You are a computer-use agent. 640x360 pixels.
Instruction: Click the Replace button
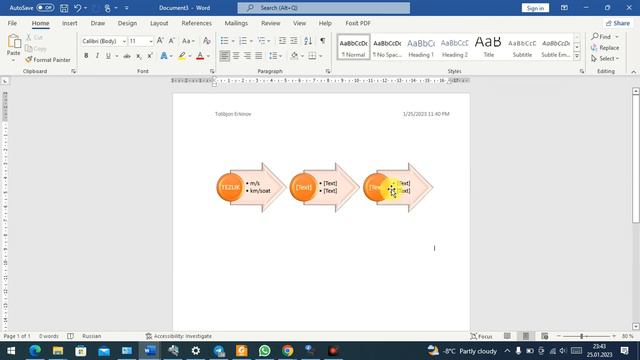605,48
